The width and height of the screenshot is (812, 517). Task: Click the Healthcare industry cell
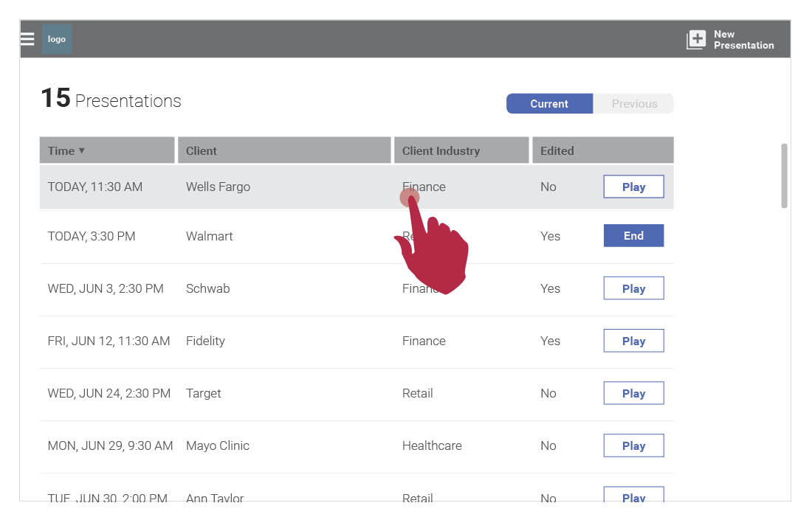tap(432, 445)
